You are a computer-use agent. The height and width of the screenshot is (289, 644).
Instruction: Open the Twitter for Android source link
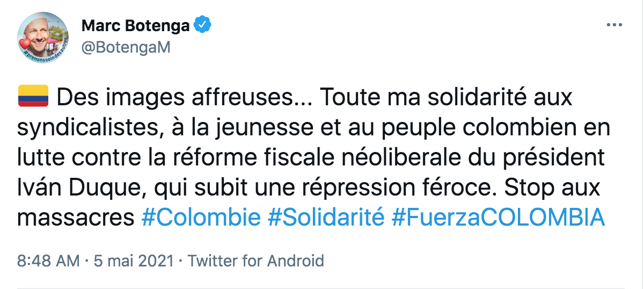coord(256,261)
